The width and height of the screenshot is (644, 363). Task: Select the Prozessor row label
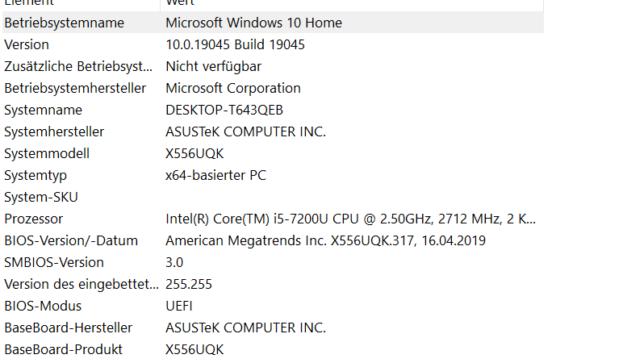coord(33,219)
